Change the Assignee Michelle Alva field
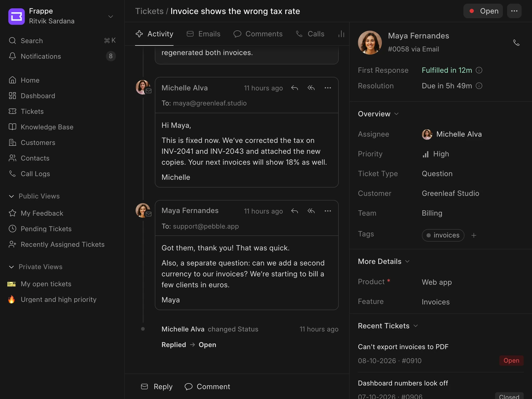The image size is (532, 399). coord(452,134)
